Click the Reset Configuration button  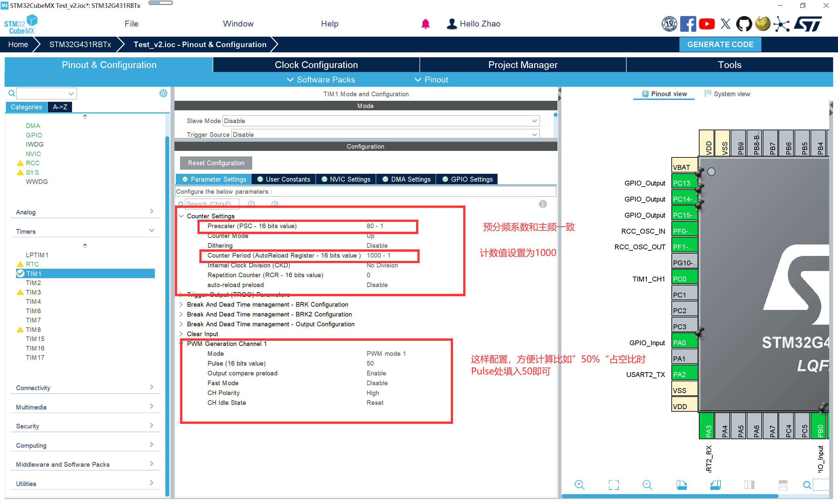click(216, 163)
